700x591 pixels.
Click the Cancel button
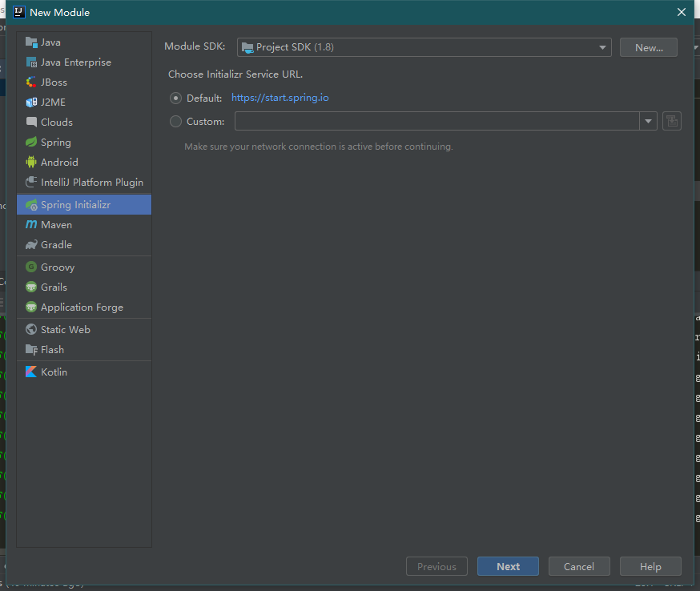[579, 566]
